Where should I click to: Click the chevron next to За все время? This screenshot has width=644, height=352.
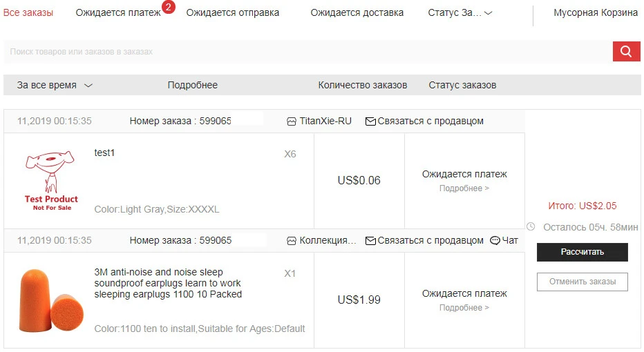(x=88, y=86)
